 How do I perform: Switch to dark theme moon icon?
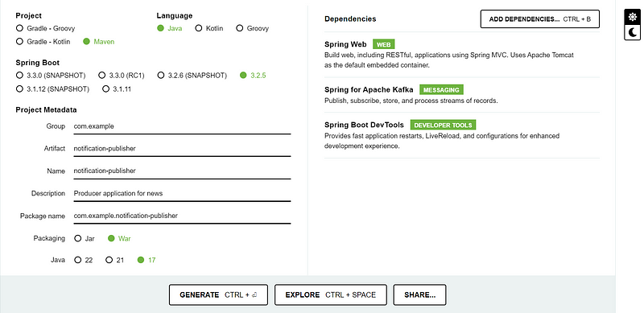point(633,32)
